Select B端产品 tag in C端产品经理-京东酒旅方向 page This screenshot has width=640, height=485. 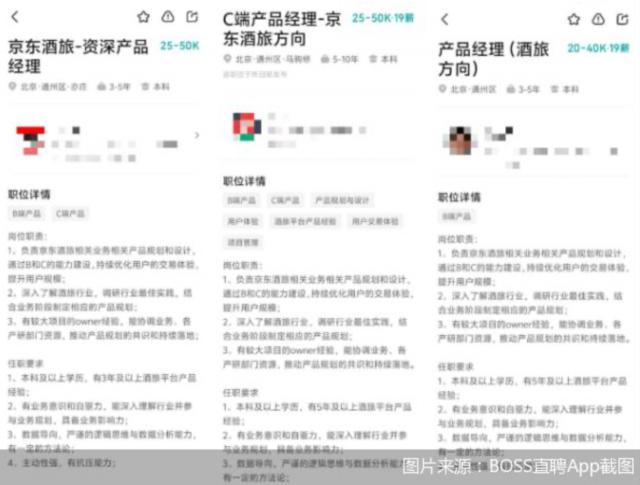point(241,200)
